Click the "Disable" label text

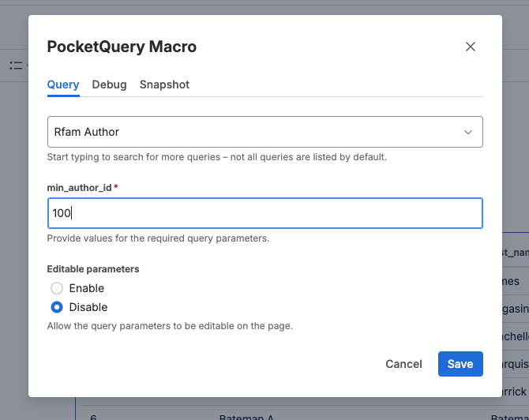(88, 307)
